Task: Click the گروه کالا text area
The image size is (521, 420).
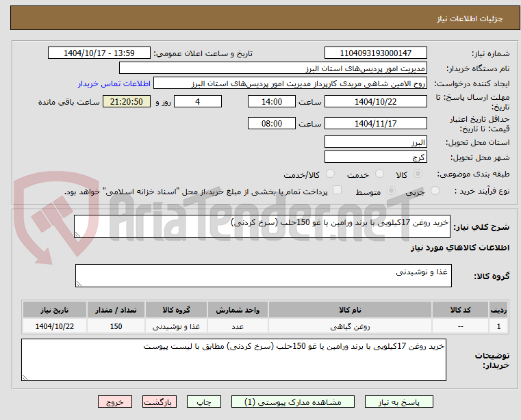Action: pos(263,276)
